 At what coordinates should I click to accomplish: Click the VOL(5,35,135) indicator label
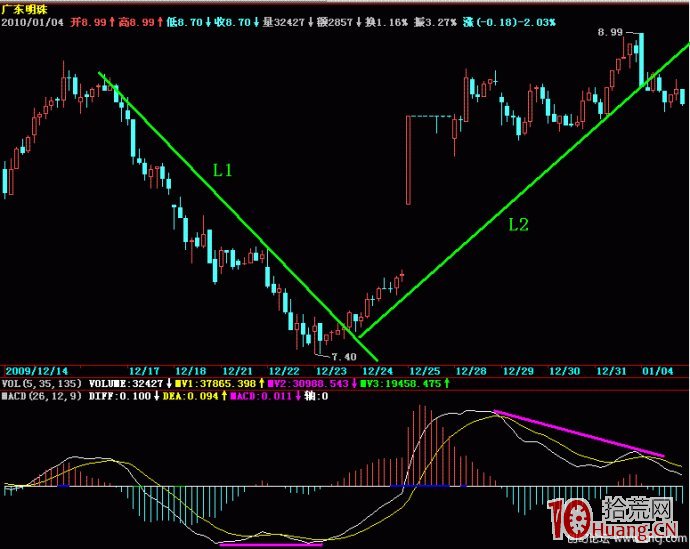point(41,384)
